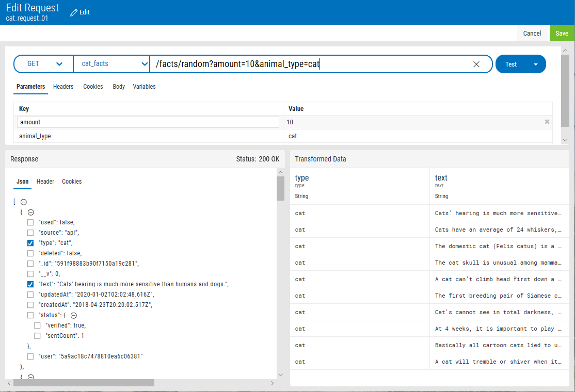Collapse the root JSON array
The width and height of the screenshot is (575, 392).
[23, 202]
